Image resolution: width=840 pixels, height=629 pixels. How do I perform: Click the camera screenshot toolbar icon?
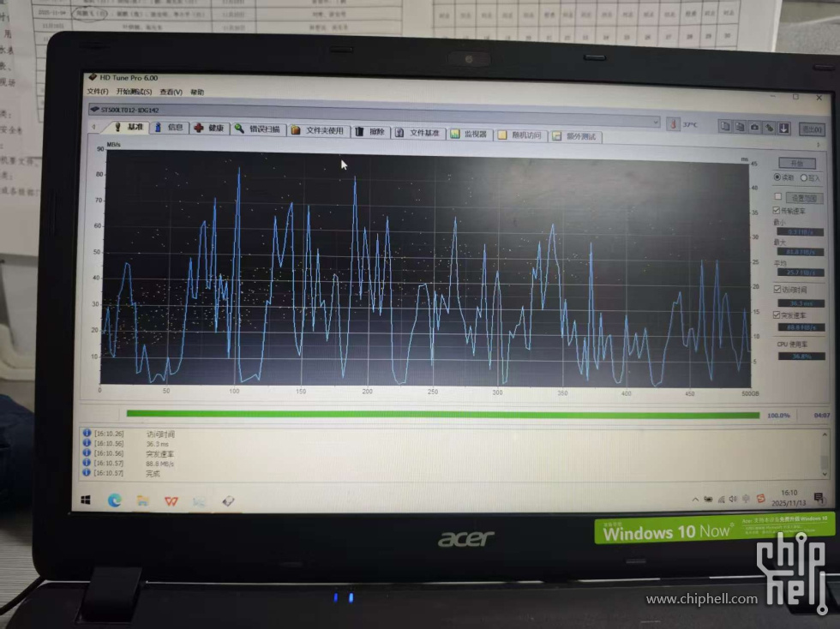point(754,128)
